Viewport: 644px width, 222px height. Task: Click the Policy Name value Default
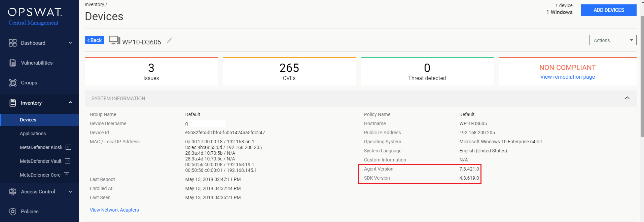click(467, 114)
